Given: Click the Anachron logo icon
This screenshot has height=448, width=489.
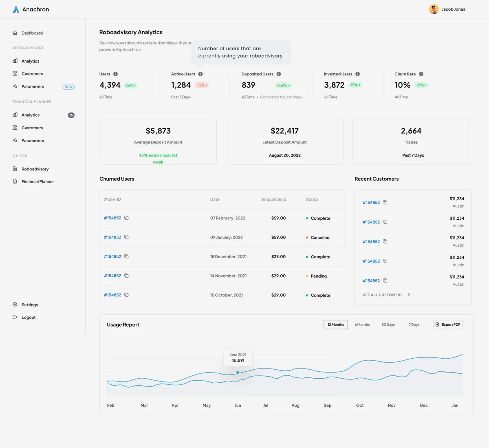Looking at the screenshot, I should pos(16,9).
